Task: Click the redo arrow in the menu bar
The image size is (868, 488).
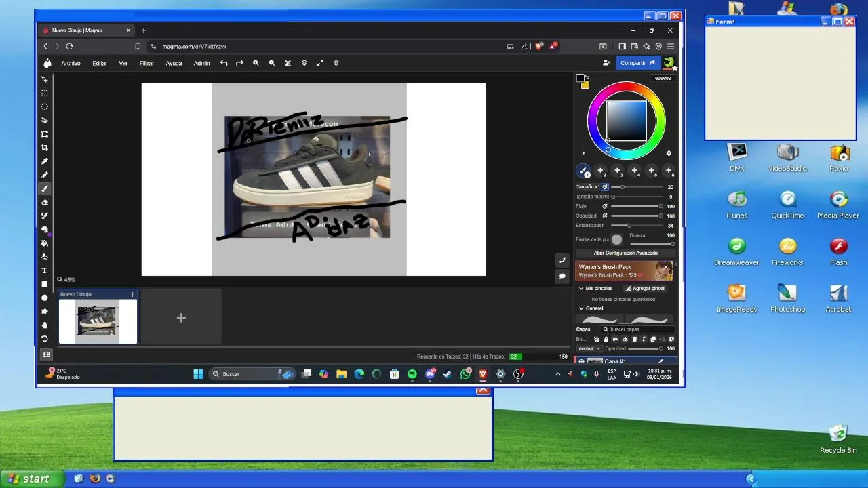Action: pyautogui.click(x=239, y=63)
